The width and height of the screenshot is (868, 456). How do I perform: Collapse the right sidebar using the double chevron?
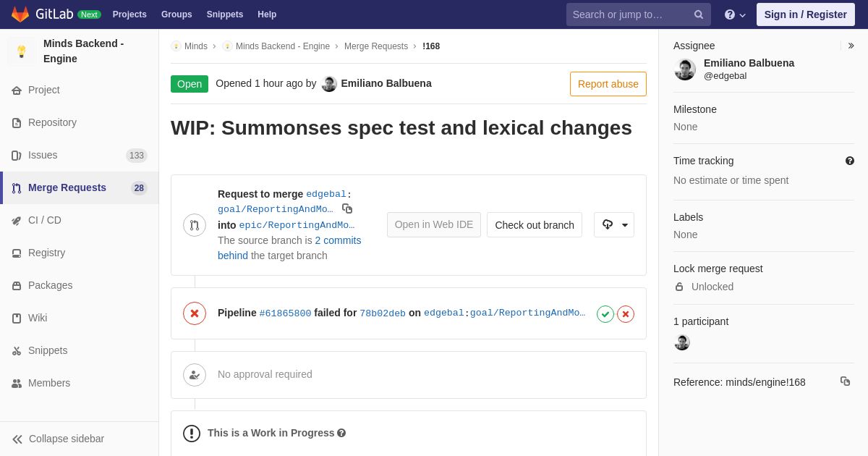pos(851,46)
